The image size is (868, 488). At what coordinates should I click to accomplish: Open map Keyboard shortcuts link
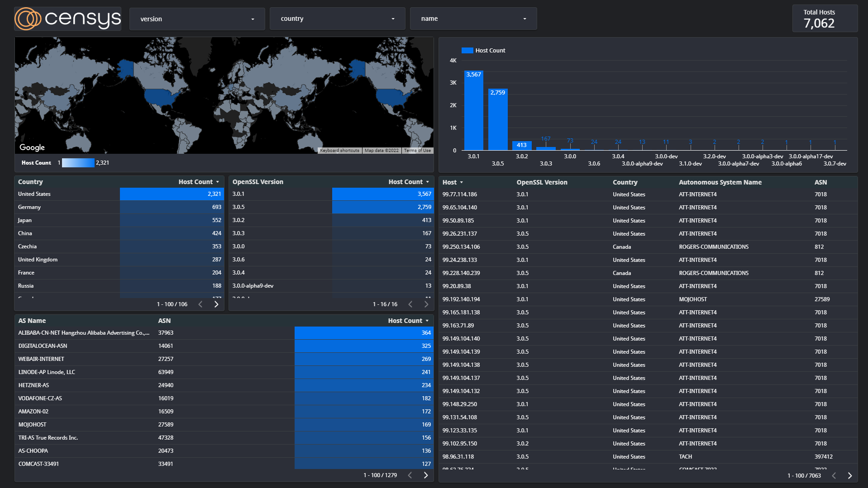click(x=339, y=151)
